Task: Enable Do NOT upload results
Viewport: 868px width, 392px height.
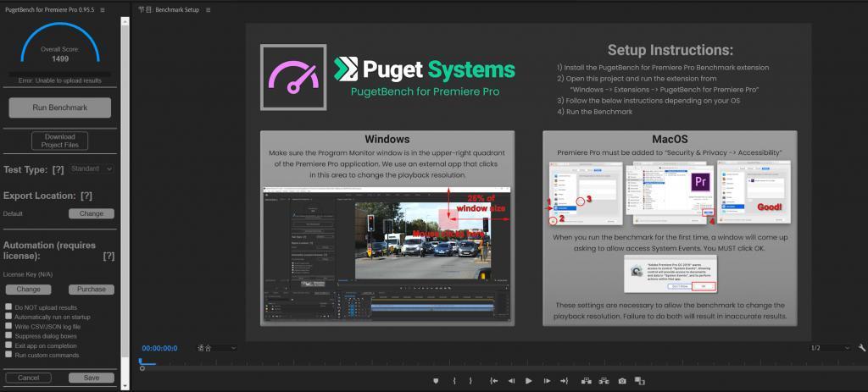Action: [x=8, y=306]
